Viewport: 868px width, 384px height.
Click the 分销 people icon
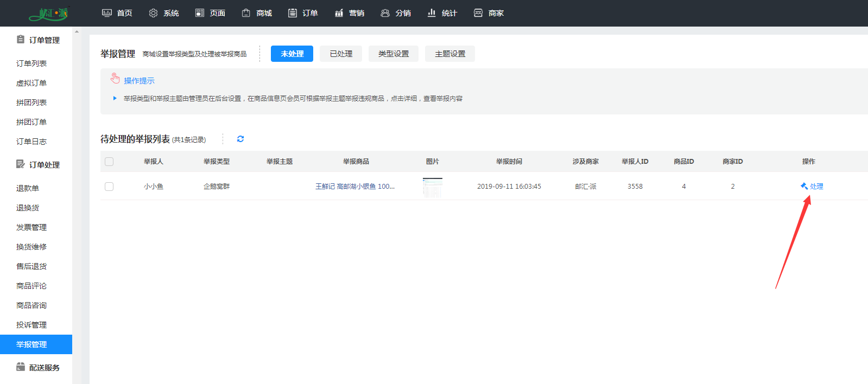(x=385, y=13)
